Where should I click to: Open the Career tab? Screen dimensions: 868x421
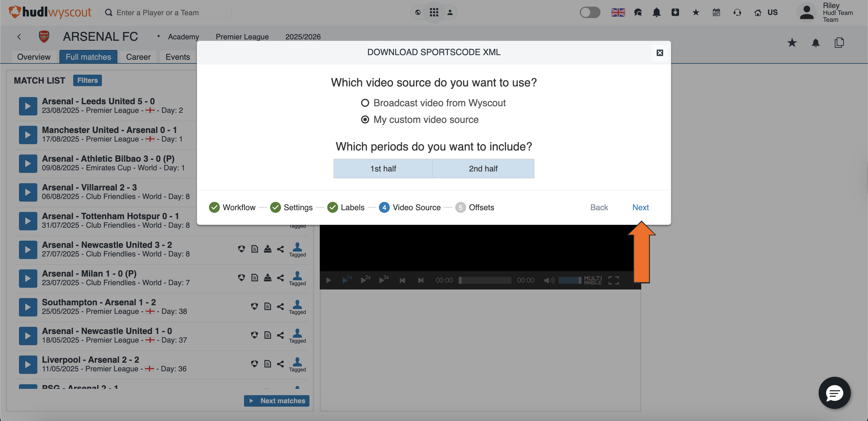(138, 57)
